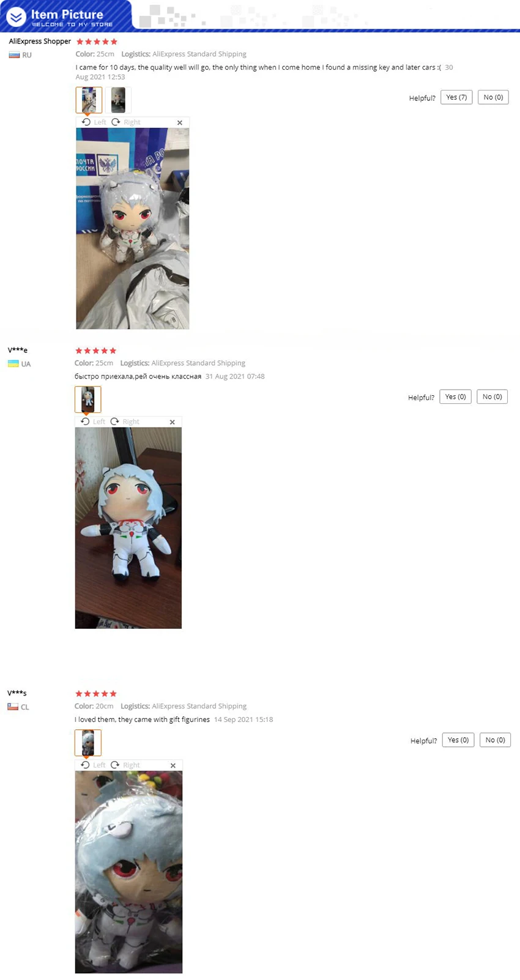Close the CL review photo viewer

tap(173, 765)
